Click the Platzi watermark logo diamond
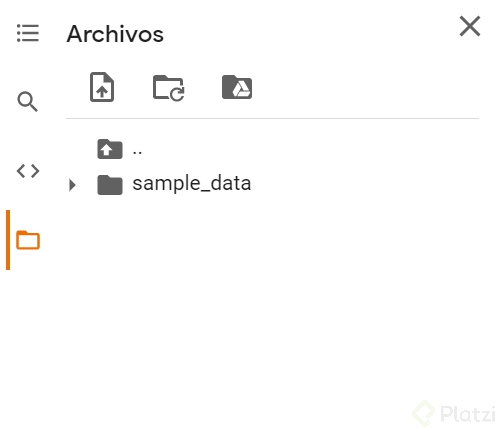This screenshot has height=432, width=500. [x=424, y=413]
